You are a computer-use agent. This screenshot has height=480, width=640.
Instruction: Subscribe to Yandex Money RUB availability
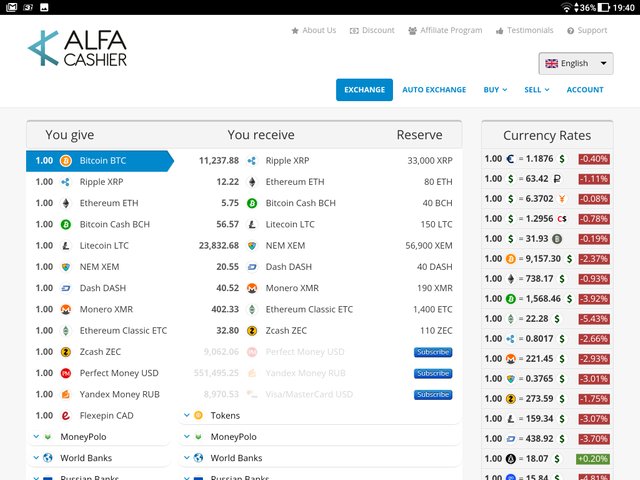click(433, 373)
